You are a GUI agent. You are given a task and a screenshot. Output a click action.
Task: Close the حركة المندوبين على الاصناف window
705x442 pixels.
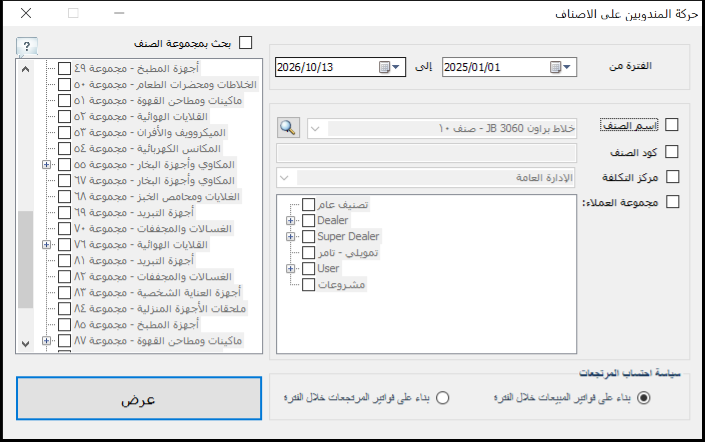tap(26, 13)
